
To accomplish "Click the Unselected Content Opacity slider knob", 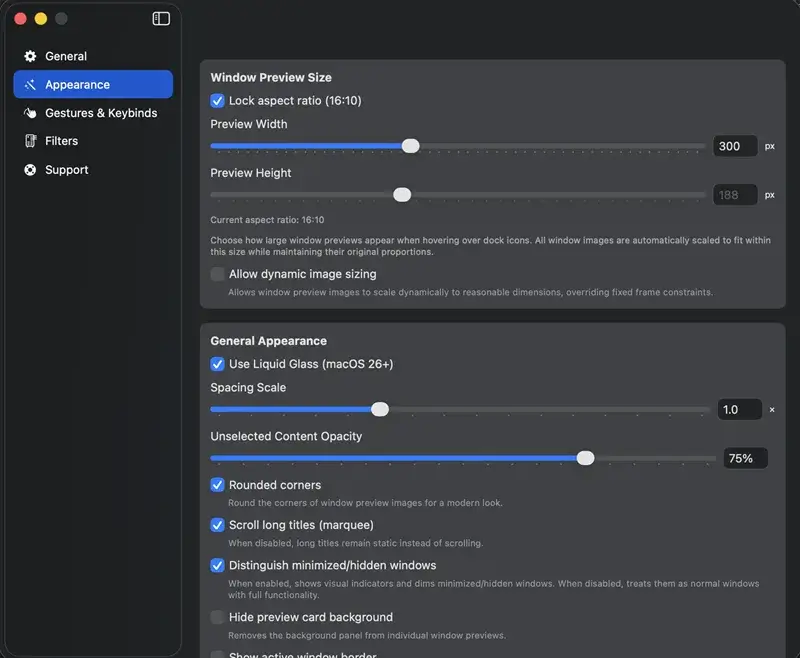I will [586, 458].
